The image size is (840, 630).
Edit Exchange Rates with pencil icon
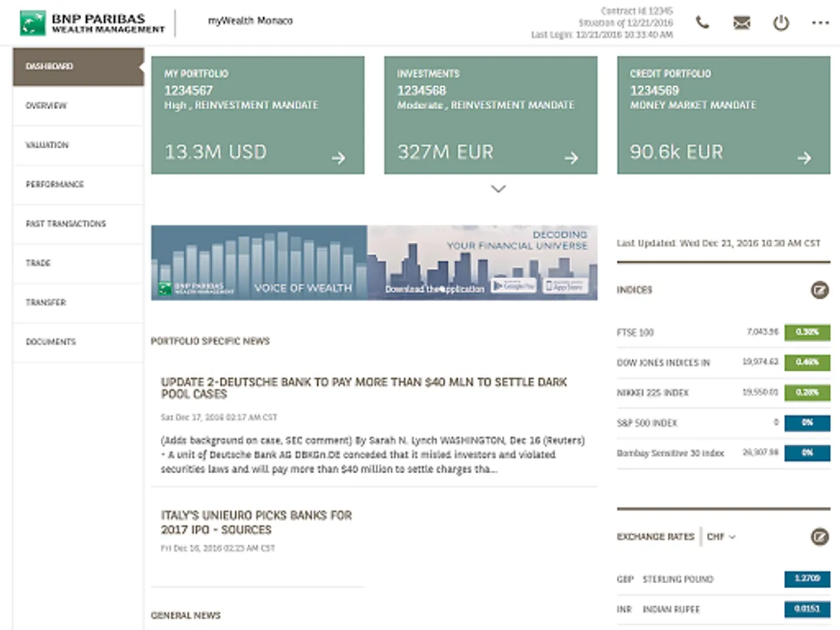820,537
